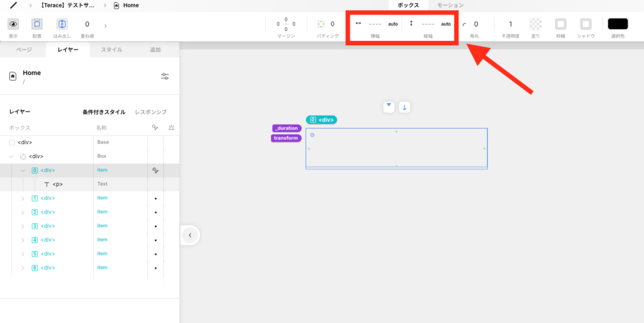
Task: Switch to the スタイル tab
Action: click(112, 49)
